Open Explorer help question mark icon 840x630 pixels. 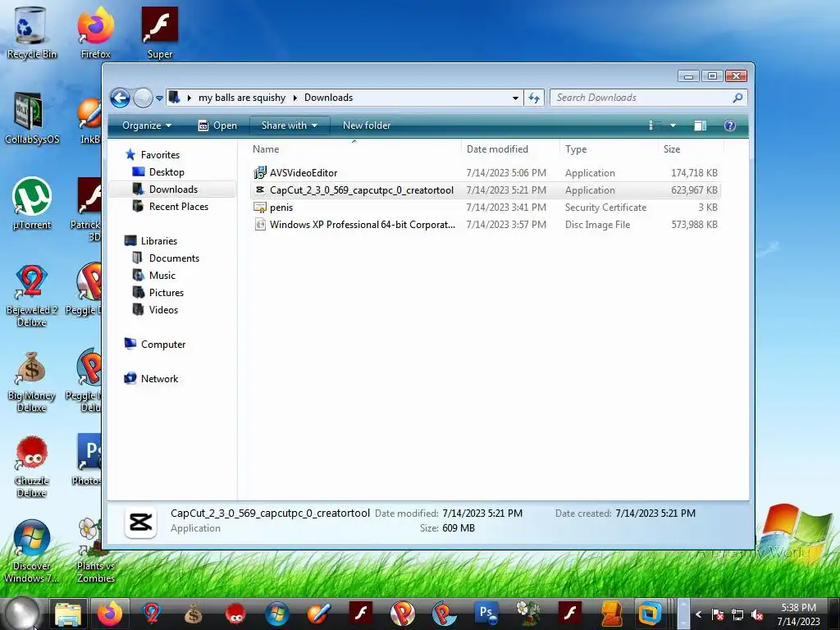(729, 126)
